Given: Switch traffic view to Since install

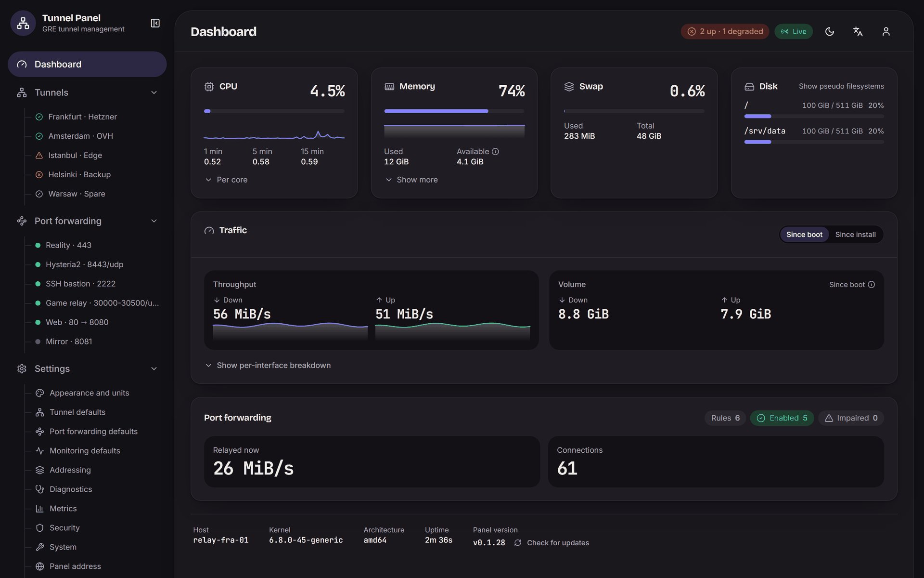Looking at the screenshot, I should point(855,235).
